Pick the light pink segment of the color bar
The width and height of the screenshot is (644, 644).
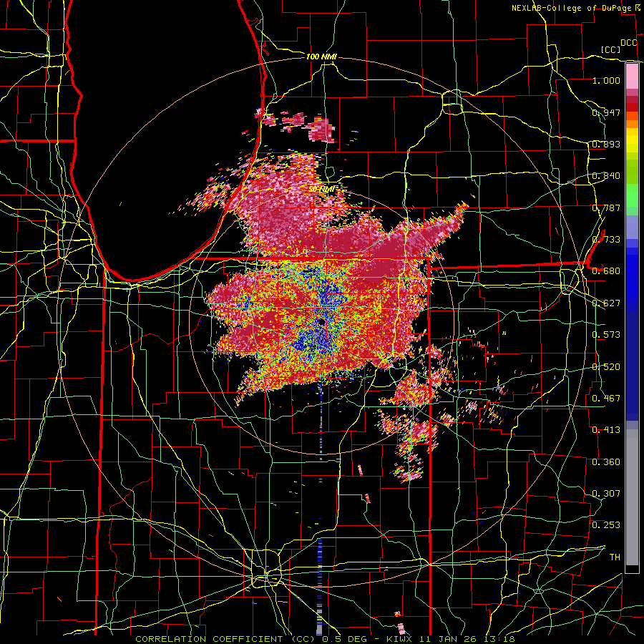coord(632,77)
